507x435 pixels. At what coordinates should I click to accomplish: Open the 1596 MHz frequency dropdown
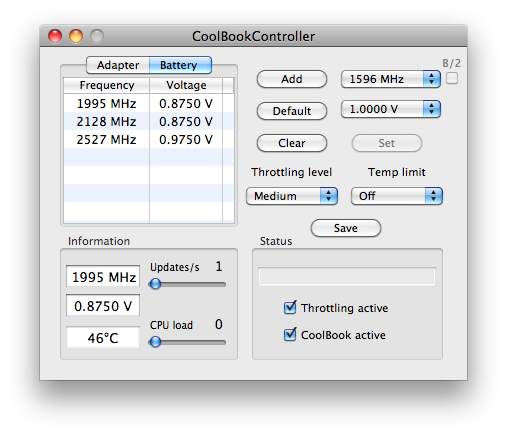(391, 79)
